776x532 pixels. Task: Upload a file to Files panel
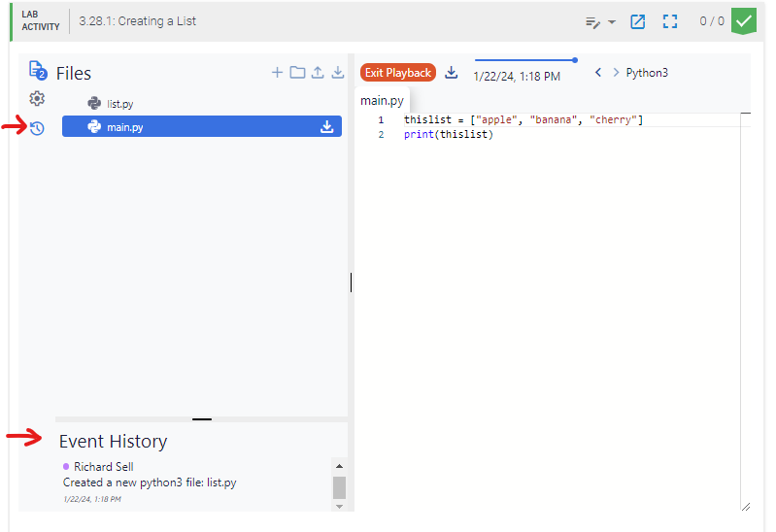coord(318,73)
